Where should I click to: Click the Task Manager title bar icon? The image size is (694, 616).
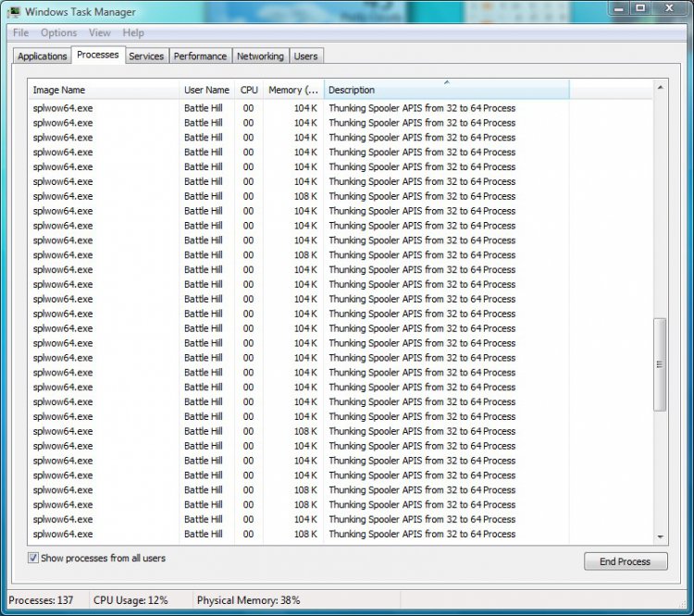tap(14, 11)
